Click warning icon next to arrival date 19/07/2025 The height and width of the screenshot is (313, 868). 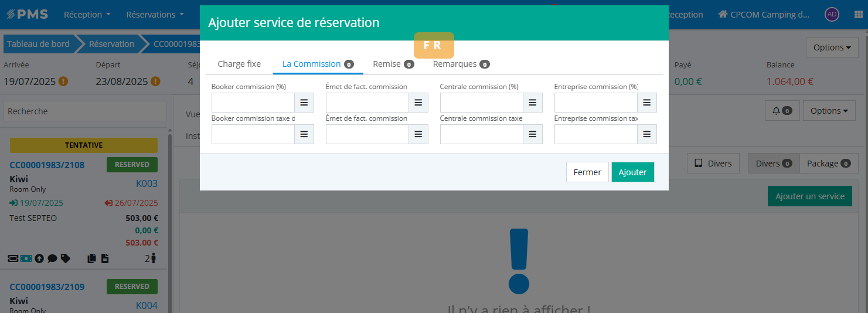(63, 81)
